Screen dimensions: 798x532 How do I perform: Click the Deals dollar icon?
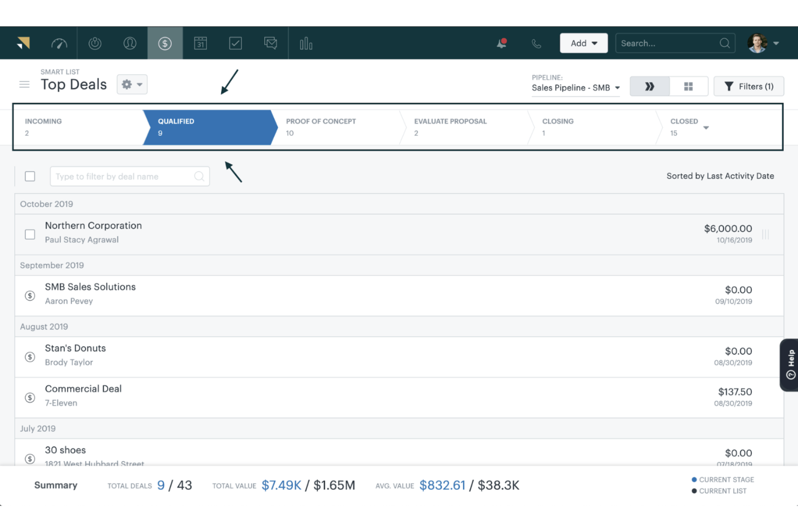pyautogui.click(x=165, y=43)
